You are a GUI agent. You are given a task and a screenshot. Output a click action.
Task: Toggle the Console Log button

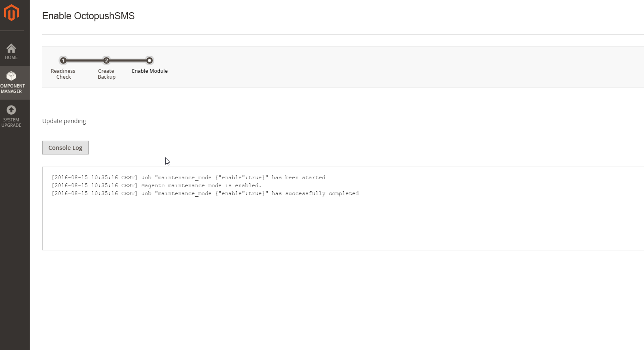[65, 147]
